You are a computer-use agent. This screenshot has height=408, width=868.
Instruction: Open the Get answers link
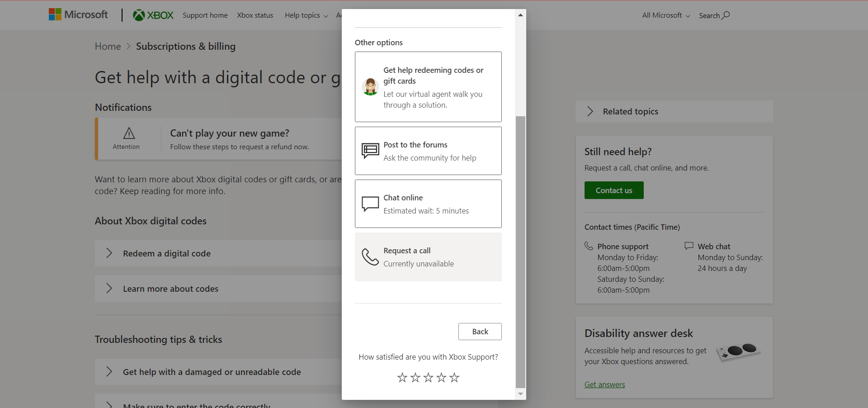pyautogui.click(x=604, y=384)
